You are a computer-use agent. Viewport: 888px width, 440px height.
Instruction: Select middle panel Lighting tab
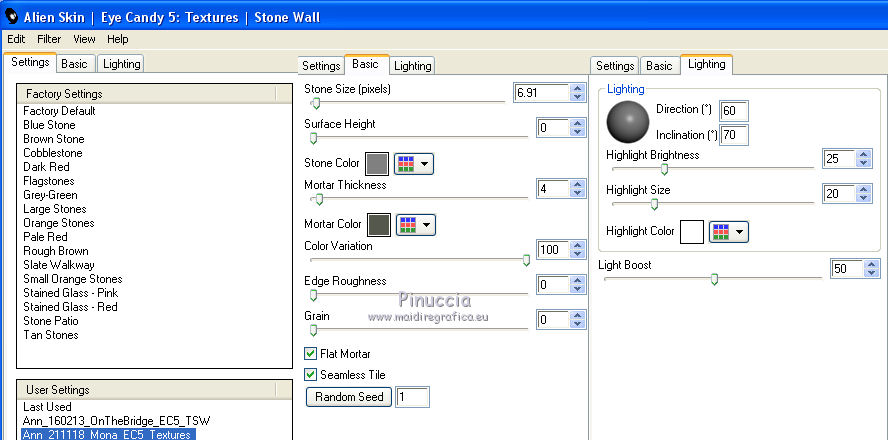tap(412, 66)
